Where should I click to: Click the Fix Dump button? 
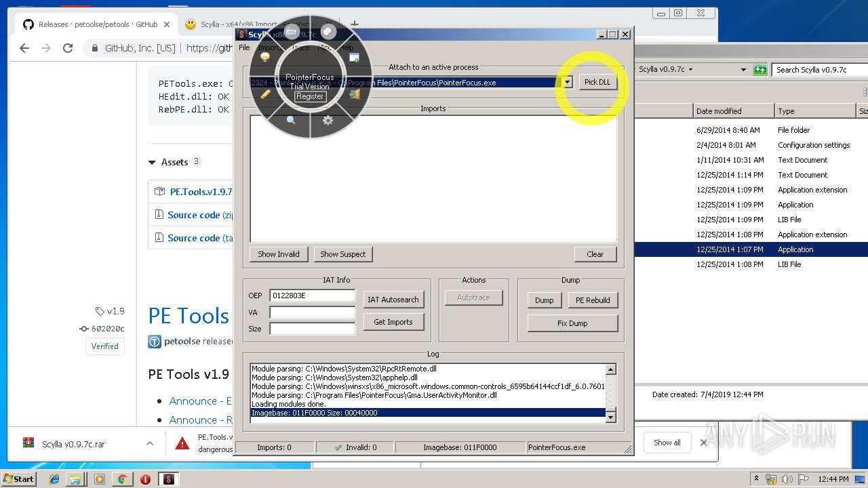572,323
